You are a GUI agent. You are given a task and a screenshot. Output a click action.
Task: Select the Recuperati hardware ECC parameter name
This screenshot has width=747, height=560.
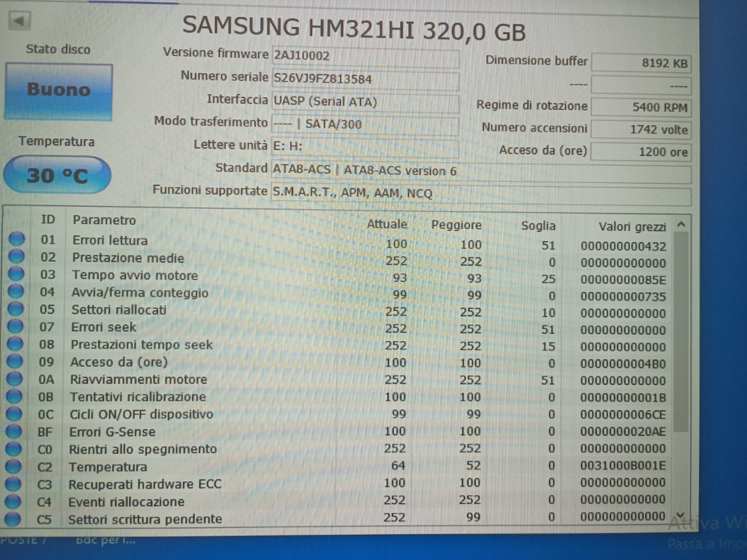point(145,484)
